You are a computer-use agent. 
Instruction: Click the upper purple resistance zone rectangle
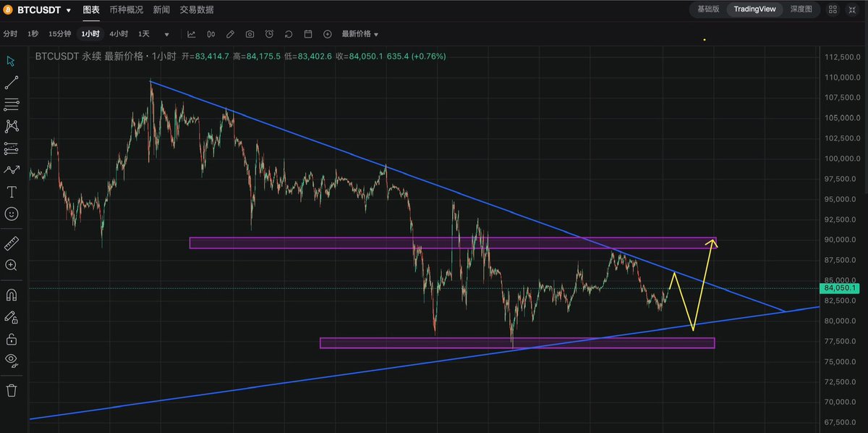(x=453, y=243)
